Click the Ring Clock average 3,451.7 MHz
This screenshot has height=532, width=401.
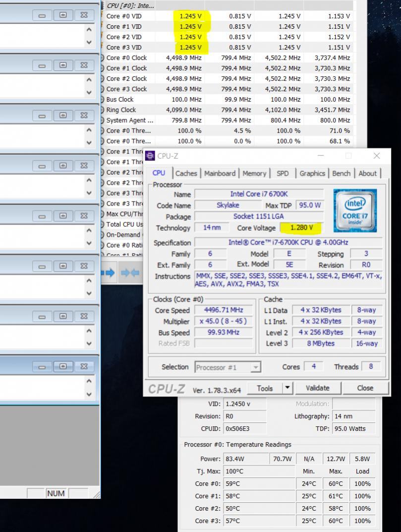(332, 110)
